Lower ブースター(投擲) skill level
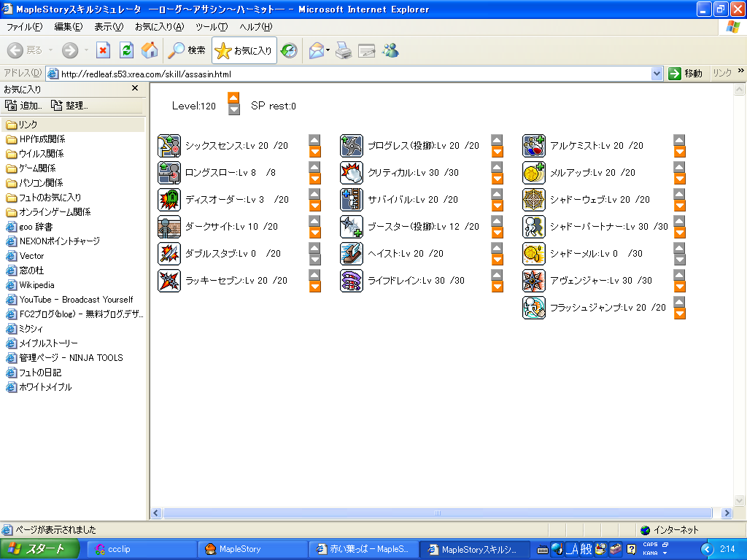The width and height of the screenshot is (747, 560). 497,233
